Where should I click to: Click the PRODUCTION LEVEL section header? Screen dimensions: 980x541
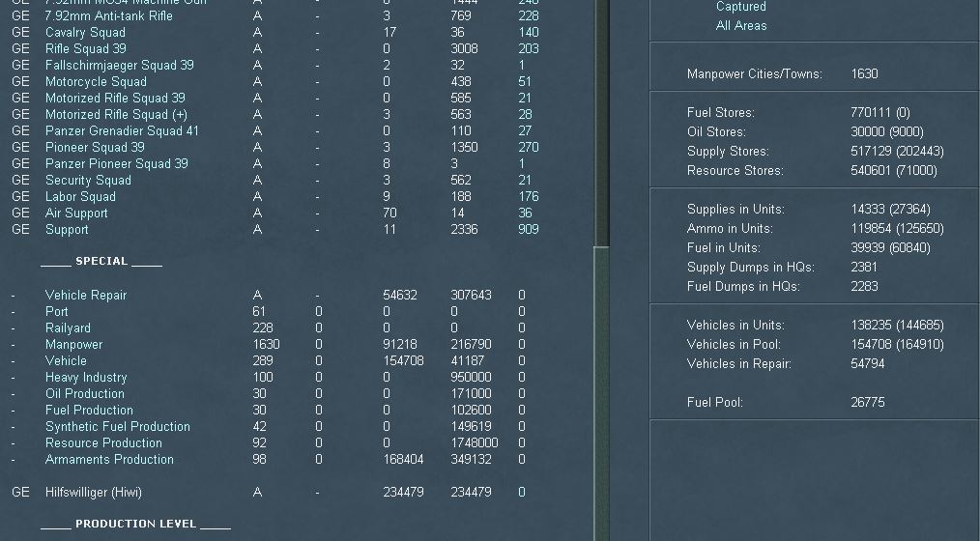[x=135, y=524]
